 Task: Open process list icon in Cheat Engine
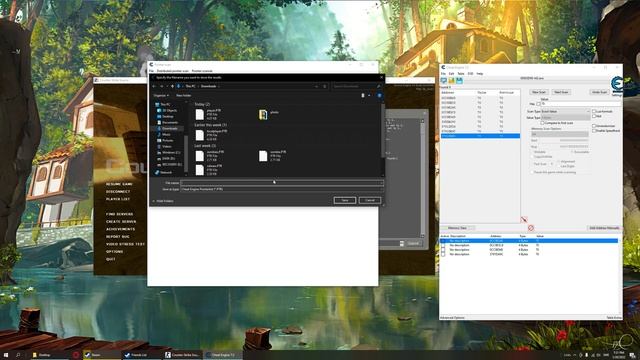click(444, 81)
